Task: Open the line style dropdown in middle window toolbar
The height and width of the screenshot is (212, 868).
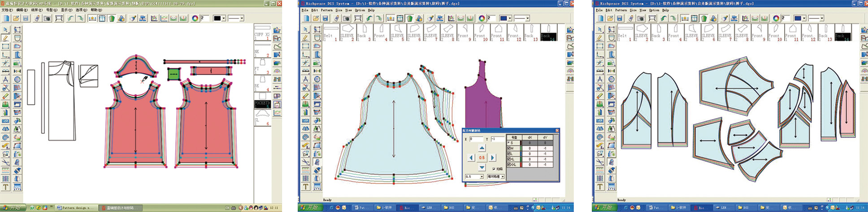Action: pos(528,18)
